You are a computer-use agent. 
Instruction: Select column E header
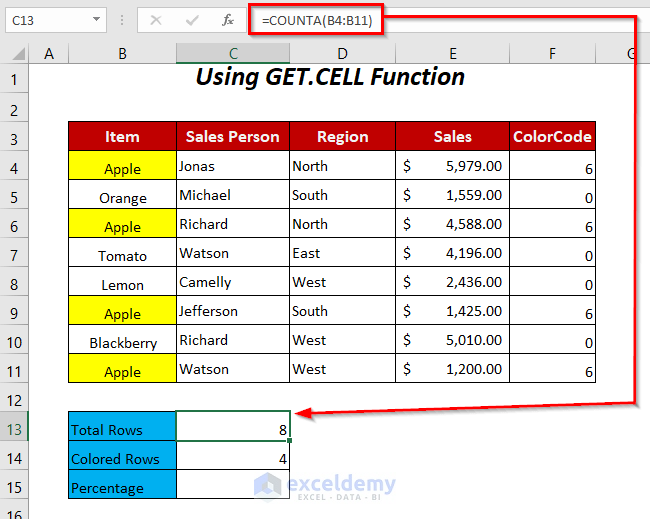(x=453, y=54)
